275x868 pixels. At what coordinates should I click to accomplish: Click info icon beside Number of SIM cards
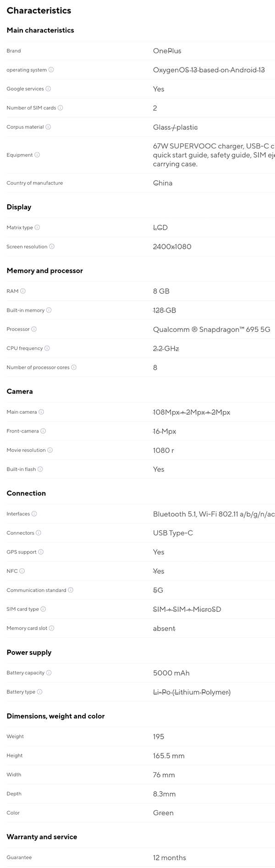click(60, 108)
